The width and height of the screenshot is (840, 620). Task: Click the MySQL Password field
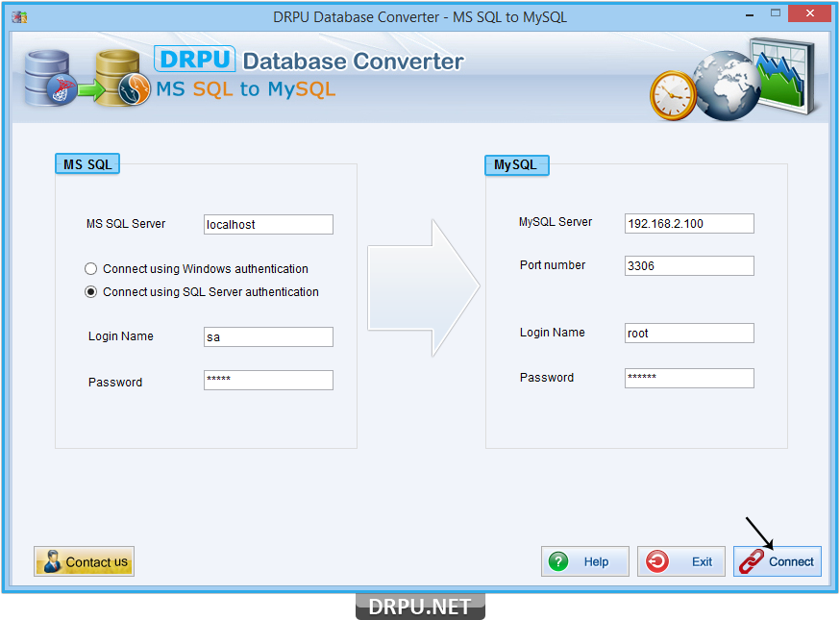(689, 378)
